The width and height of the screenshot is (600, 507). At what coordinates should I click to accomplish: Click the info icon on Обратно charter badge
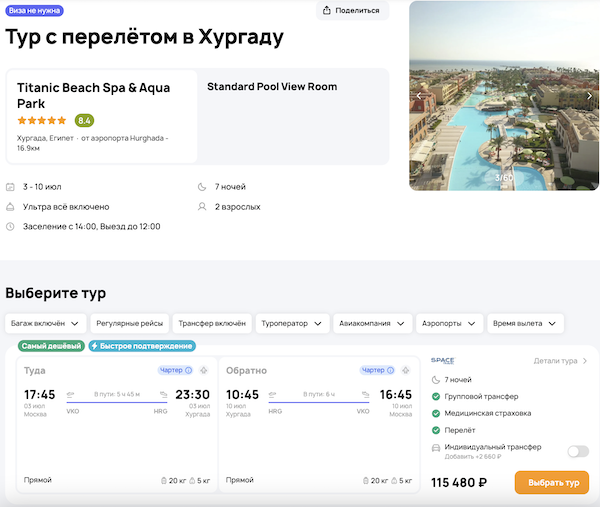390,370
